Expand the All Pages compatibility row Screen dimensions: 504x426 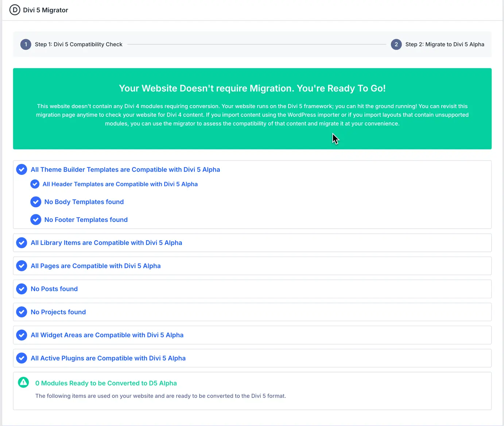pyautogui.click(x=96, y=266)
